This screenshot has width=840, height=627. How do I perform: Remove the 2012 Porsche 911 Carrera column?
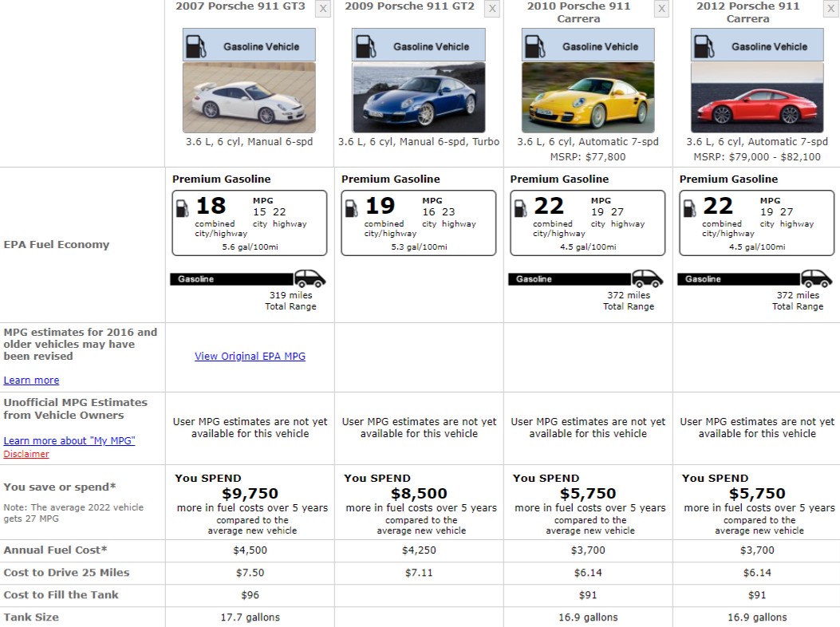point(831,9)
